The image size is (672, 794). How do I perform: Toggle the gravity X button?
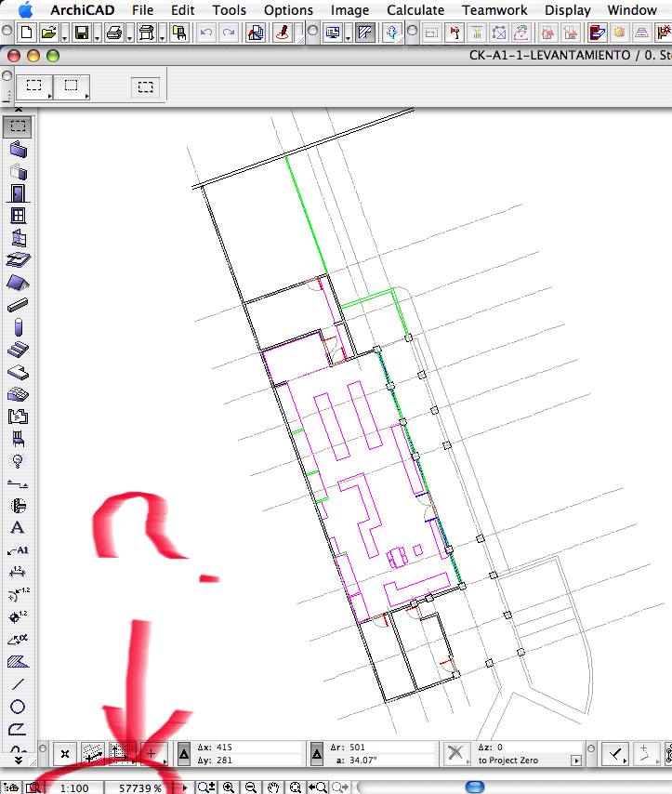coord(455,753)
